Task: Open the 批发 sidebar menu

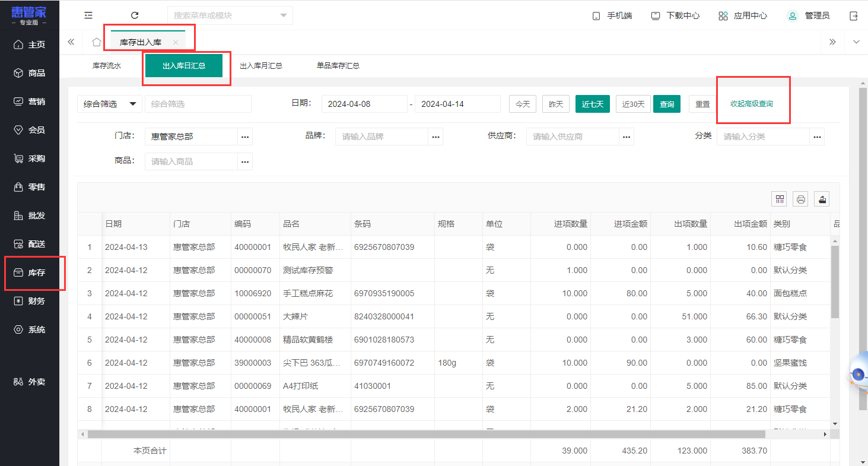Action: [30, 215]
